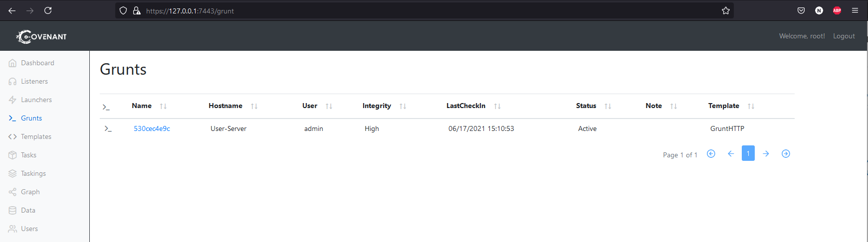The image size is (868, 242).
Task: Go to last page with circled right arrow
Action: 786,153
